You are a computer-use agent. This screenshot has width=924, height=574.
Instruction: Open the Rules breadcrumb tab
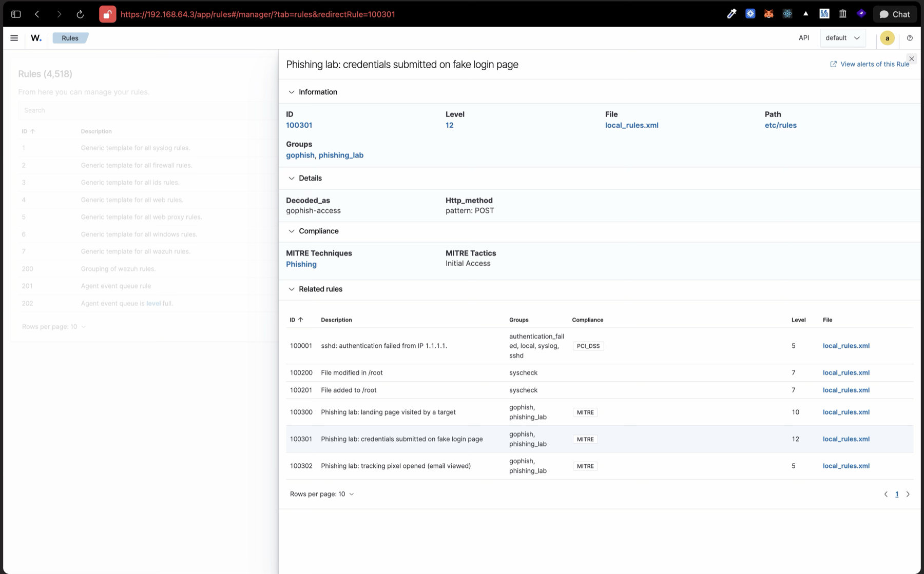point(70,38)
